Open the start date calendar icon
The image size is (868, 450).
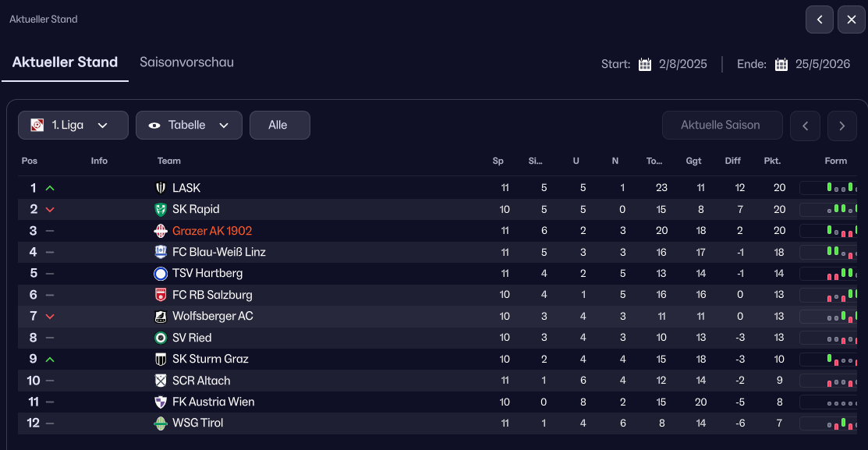click(645, 65)
